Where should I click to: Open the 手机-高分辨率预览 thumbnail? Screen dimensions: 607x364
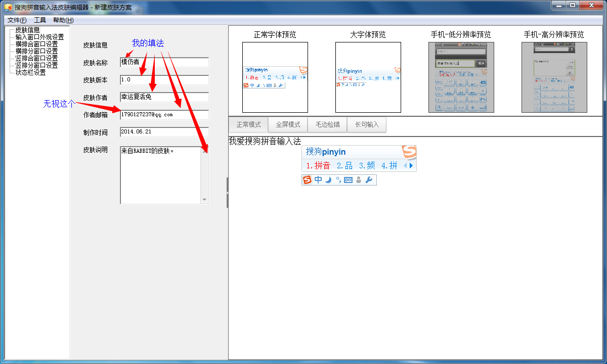(554, 77)
